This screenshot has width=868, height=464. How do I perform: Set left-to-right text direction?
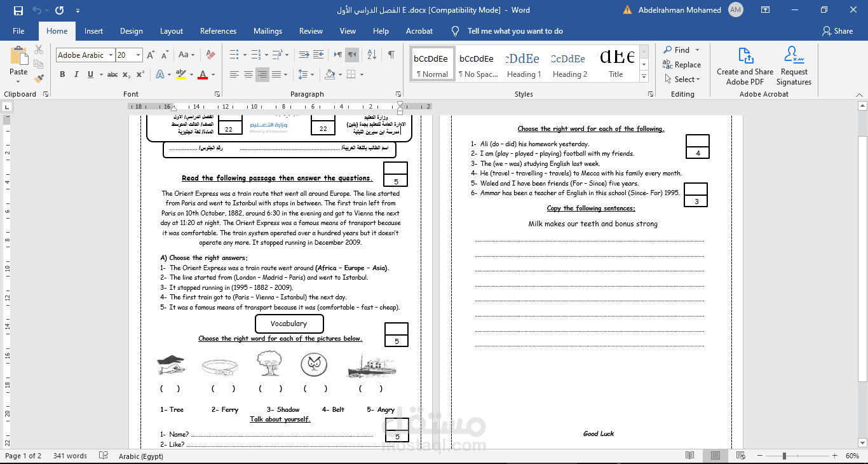[x=338, y=55]
